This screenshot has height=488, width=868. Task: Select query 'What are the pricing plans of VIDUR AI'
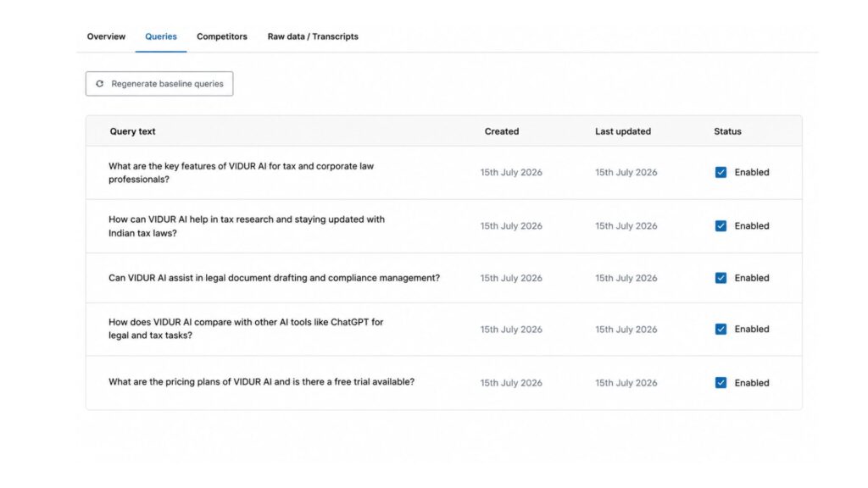tap(261, 382)
